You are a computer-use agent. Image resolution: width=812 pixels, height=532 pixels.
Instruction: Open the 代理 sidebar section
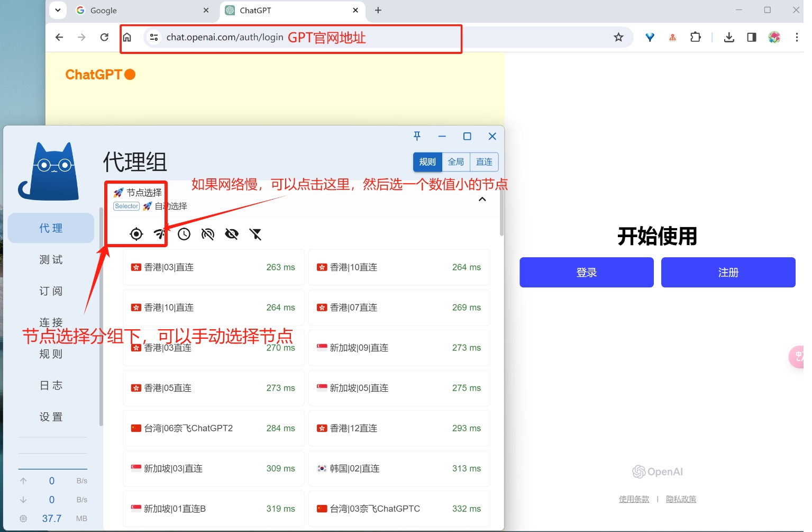[x=51, y=228]
